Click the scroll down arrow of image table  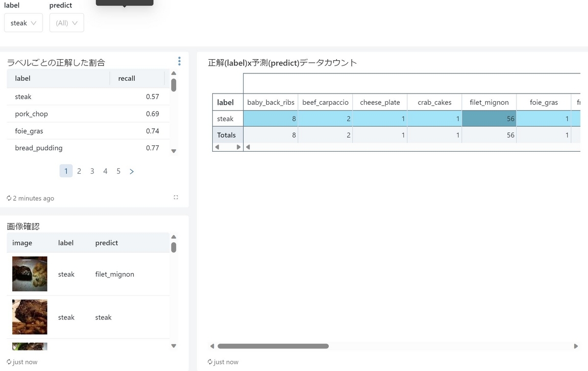click(x=173, y=346)
